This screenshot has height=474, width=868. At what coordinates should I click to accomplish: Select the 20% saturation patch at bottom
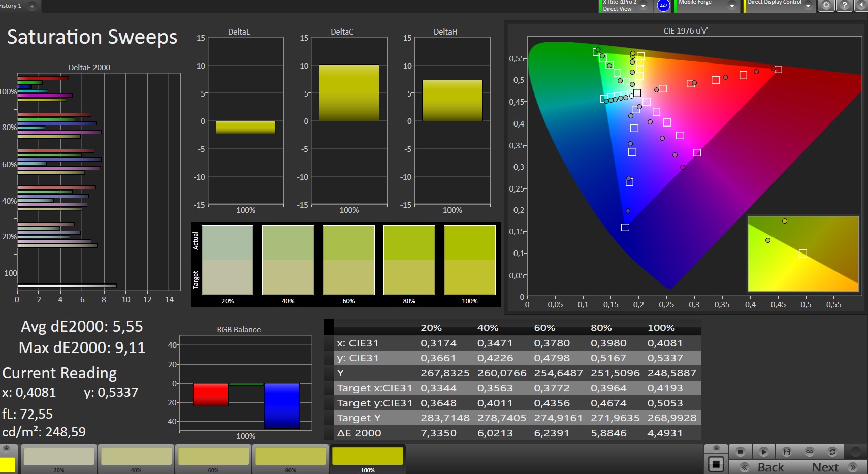(59, 459)
